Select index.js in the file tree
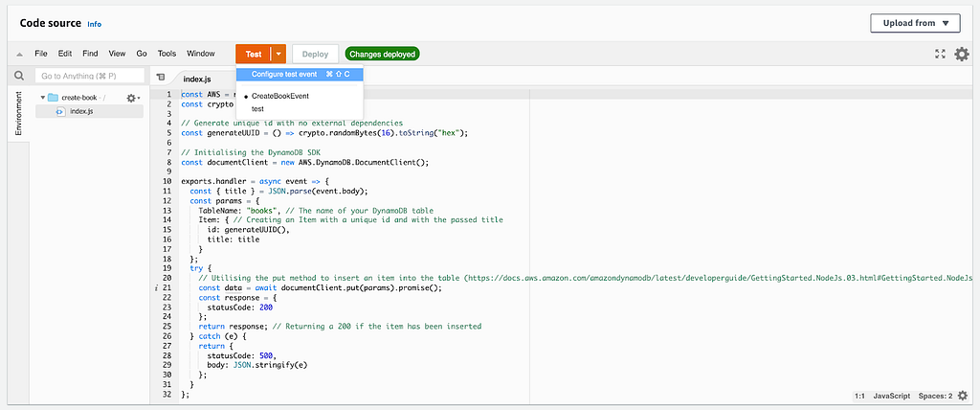The height and width of the screenshot is (410, 980). pyautogui.click(x=89, y=111)
